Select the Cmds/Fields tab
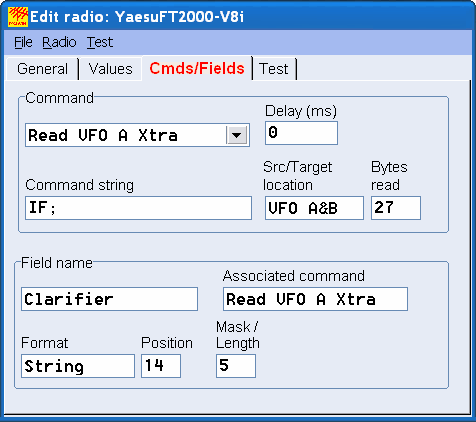 coord(197,68)
